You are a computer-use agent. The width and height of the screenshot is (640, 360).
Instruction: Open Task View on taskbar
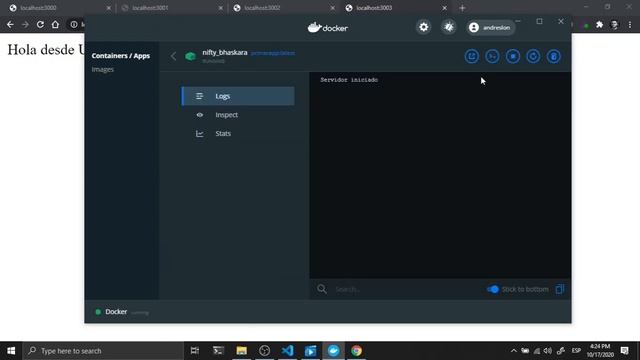pyautogui.click(x=195, y=351)
